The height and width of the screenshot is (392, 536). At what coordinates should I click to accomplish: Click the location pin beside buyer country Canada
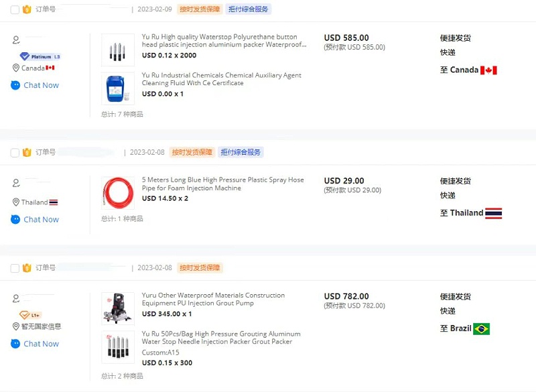[16, 68]
